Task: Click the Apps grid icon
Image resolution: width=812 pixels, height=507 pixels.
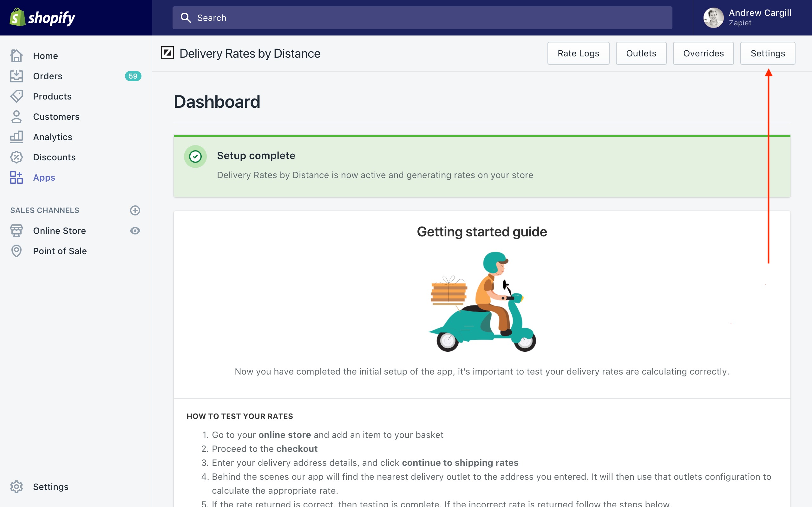Action: [x=16, y=177]
